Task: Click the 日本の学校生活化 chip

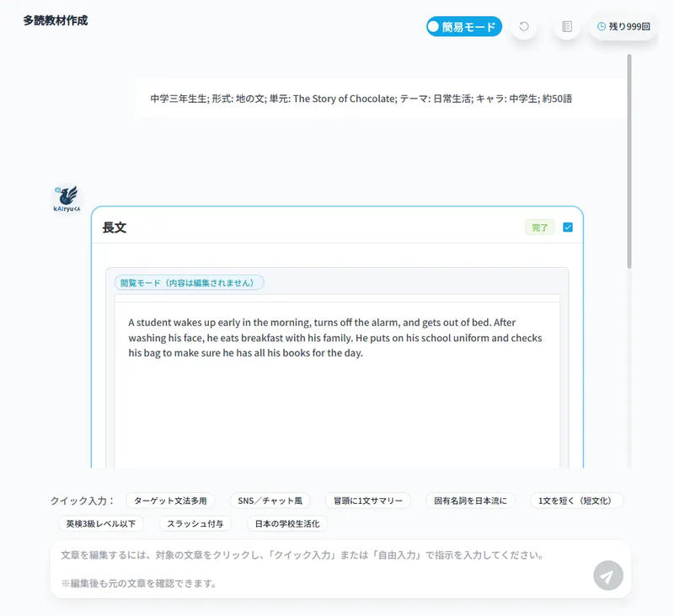Action: coord(286,523)
